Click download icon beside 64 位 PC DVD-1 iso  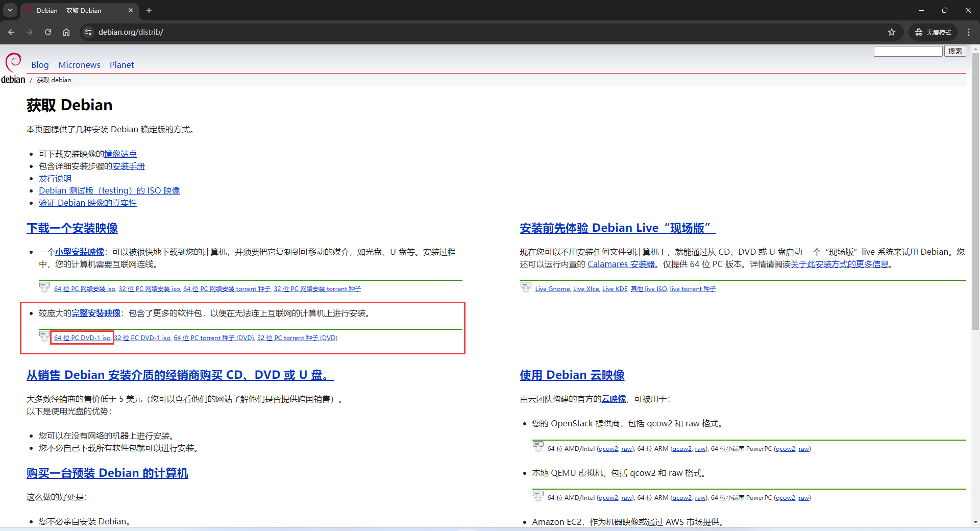pos(45,336)
